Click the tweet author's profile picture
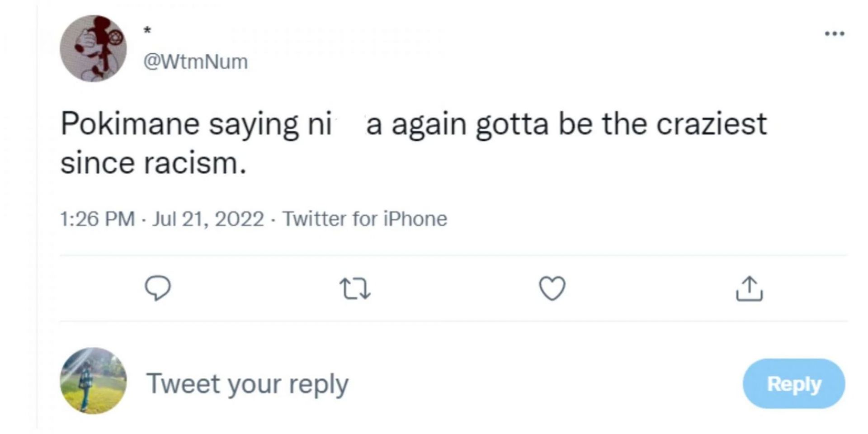868x434 pixels. (x=94, y=49)
